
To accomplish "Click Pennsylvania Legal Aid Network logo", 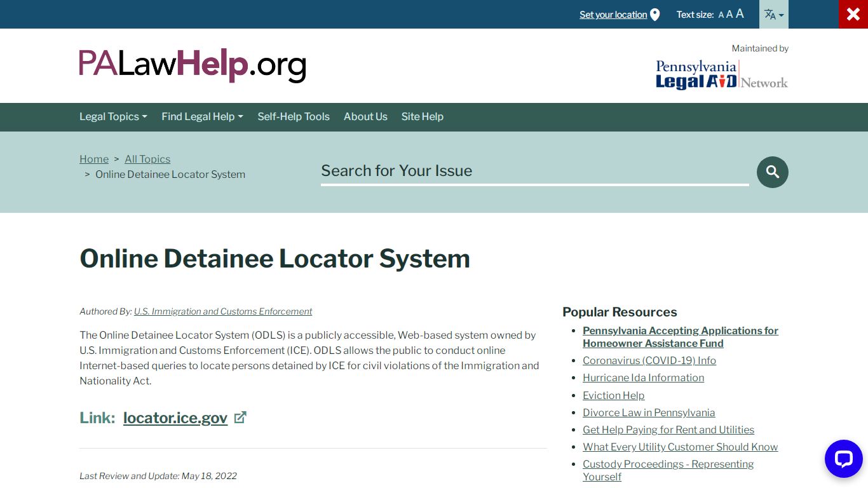I will tap(722, 74).
